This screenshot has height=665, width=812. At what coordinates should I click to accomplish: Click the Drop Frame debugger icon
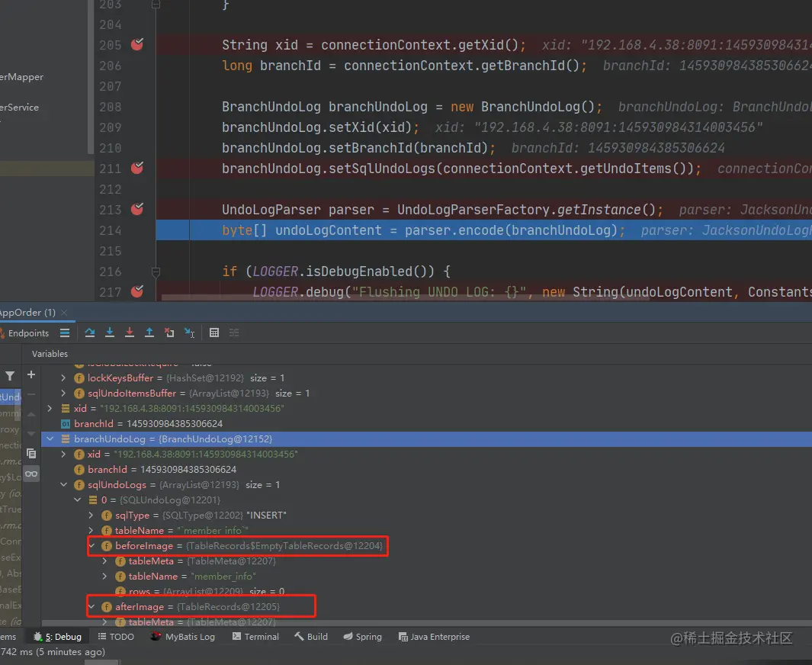click(x=169, y=332)
